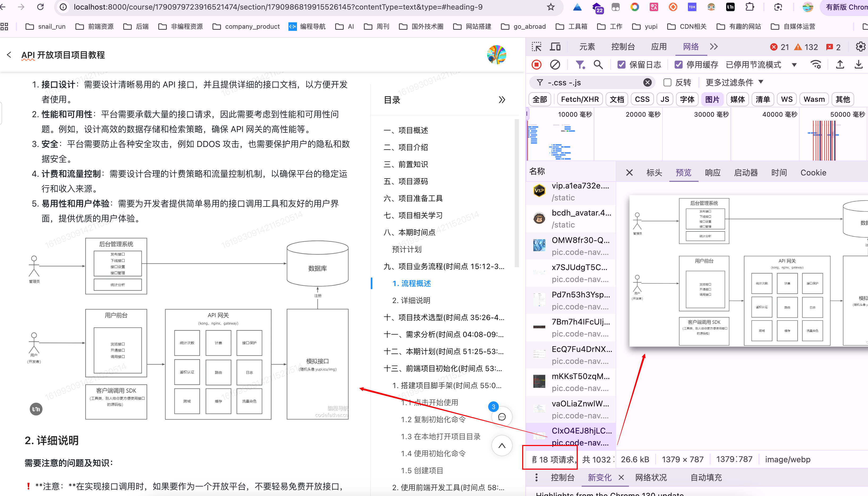This screenshot has height=496, width=868.
Task: Toggle device toolbar icon
Action: coord(555,47)
